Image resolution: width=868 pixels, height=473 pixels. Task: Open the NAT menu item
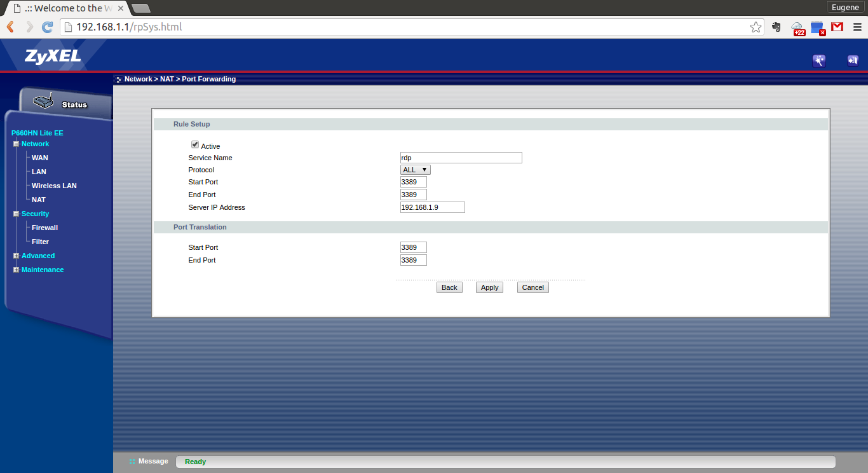(39, 200)
